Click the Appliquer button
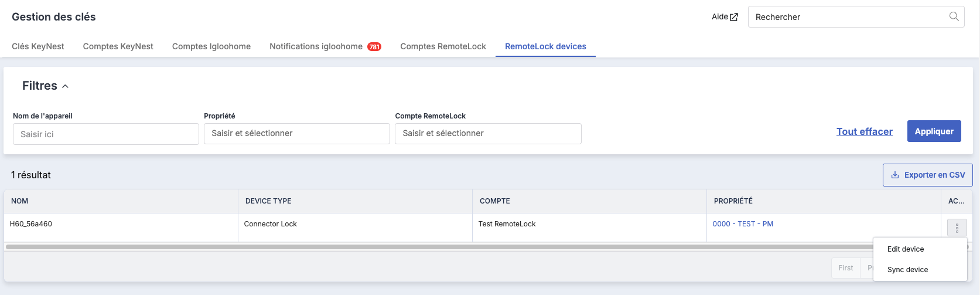 click(x=934, y=131)
